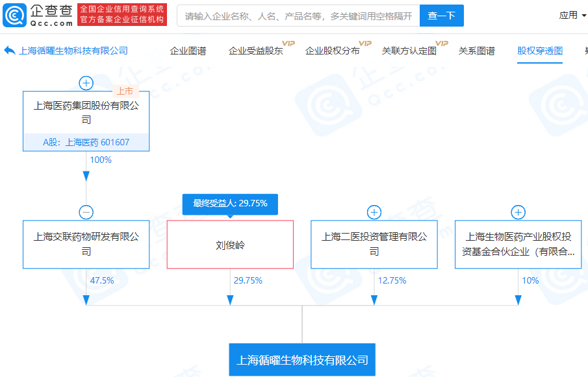Expand the 上海二医投资管理 node
Screen dimensions: 588x377
(x=374, y=212)
